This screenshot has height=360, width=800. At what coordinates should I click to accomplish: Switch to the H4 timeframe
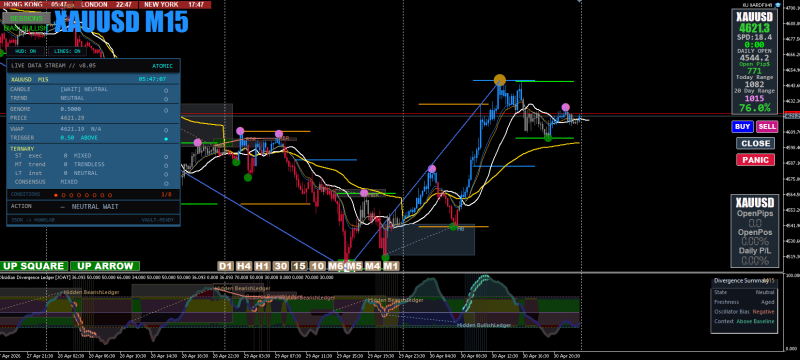point(244,266)
